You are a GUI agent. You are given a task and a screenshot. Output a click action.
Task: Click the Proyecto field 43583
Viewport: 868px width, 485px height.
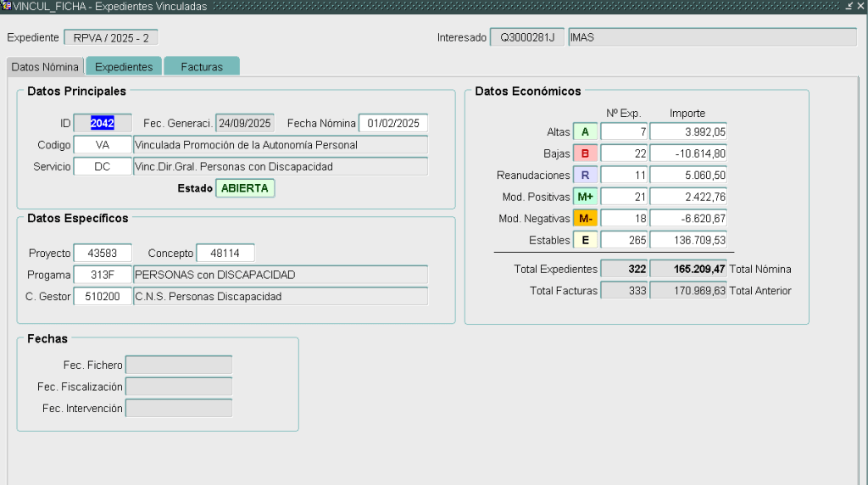tap(103, 254)
